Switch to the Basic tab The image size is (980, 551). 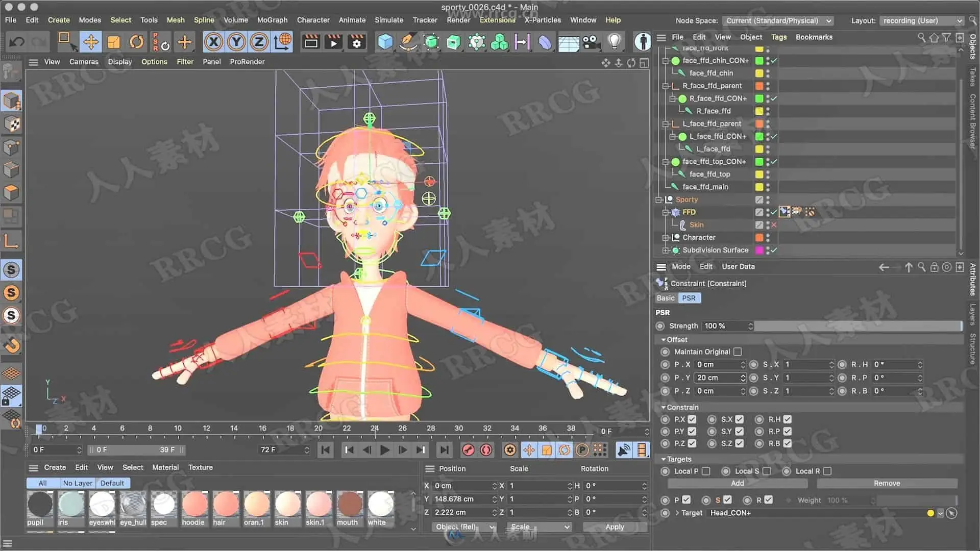666,298
